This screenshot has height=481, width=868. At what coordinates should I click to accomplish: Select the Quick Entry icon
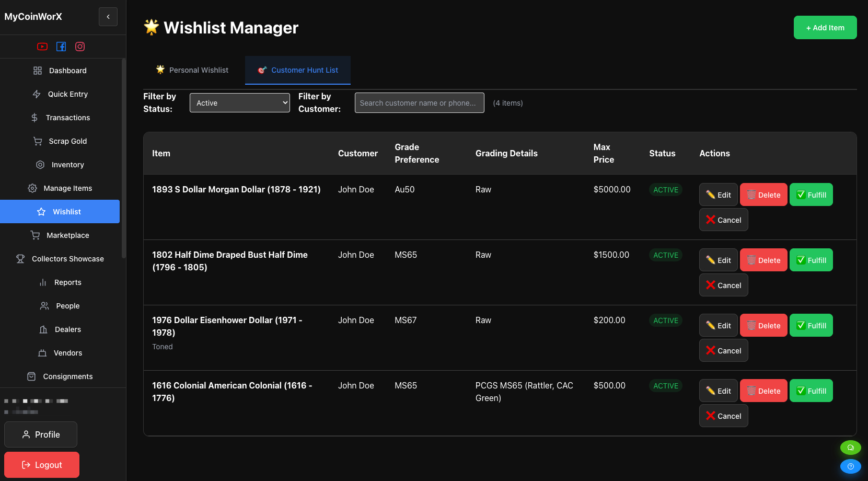pyautogui.click(x=37, y=94)
